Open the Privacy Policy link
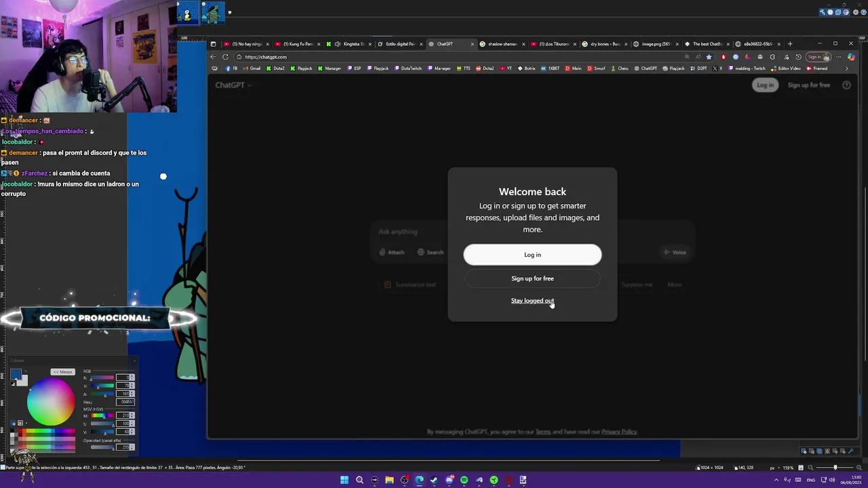Screen dimensions: 868x488 [x=619, y=432]
